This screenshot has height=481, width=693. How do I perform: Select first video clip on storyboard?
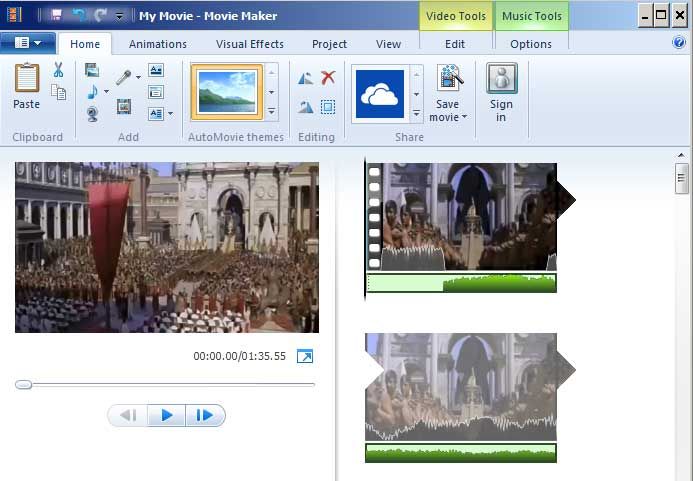tap(461, 217)
